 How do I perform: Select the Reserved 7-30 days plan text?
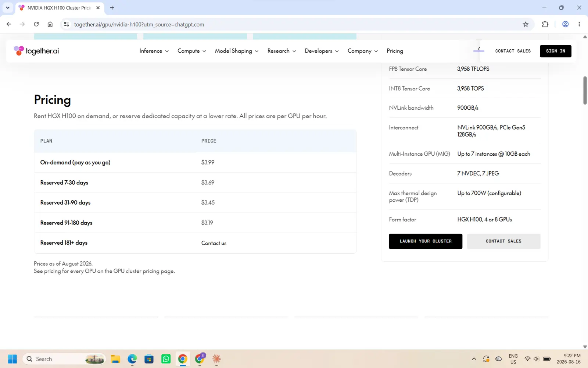click(64, 183)
